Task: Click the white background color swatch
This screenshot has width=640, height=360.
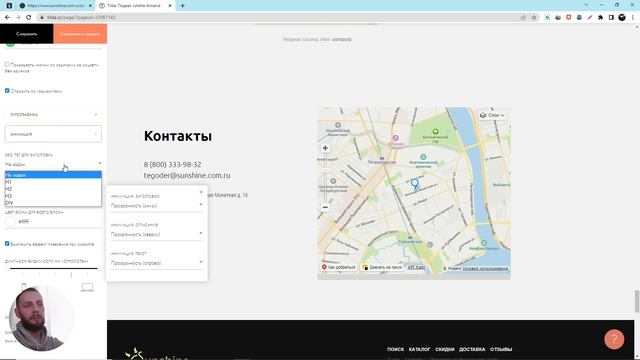Action: (x=10, y=221)
